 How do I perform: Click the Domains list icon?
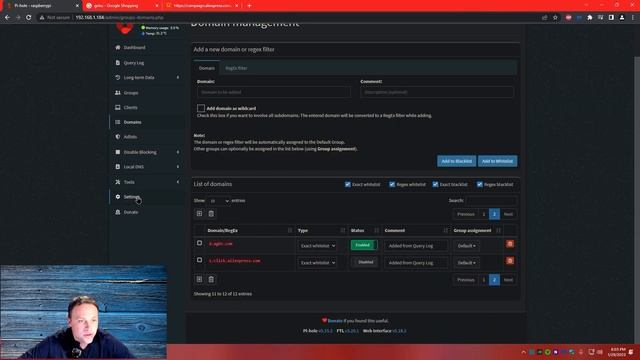click(x=118, y=122)
